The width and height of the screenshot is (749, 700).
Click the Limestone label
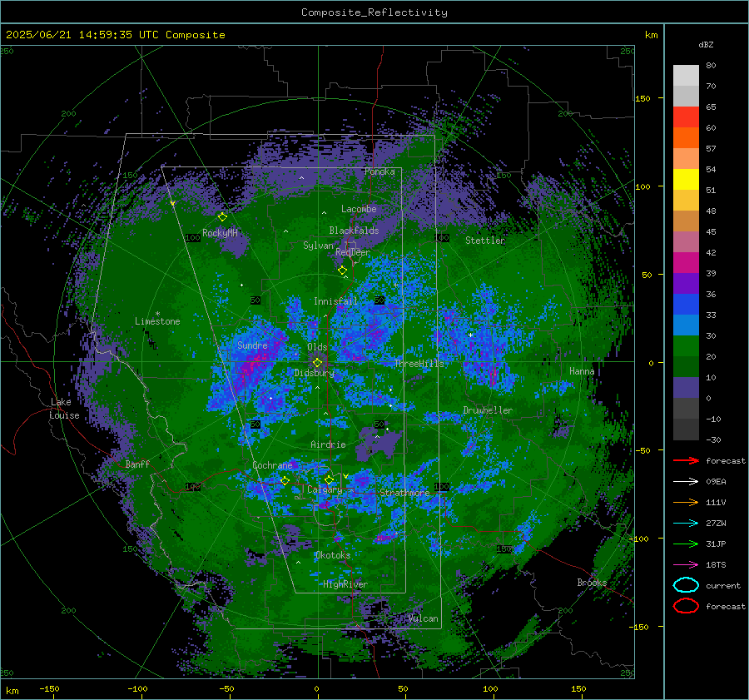tap(157, 321)
